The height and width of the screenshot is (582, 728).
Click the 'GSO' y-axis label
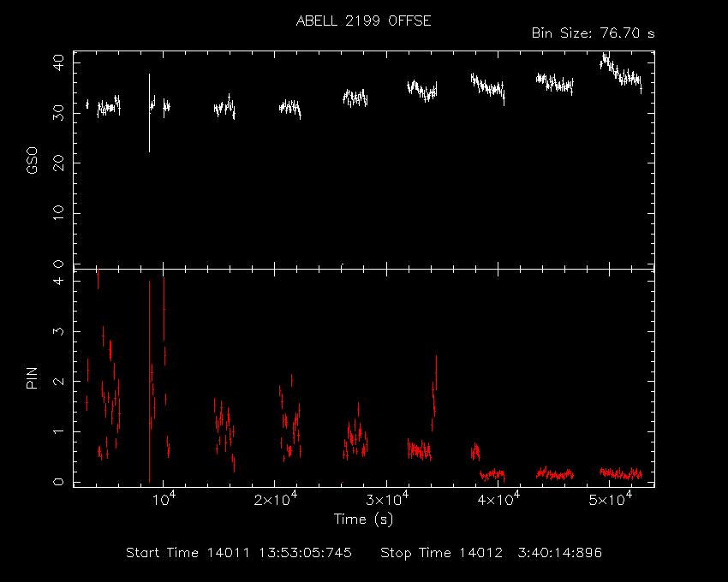(x=32, y=161)
